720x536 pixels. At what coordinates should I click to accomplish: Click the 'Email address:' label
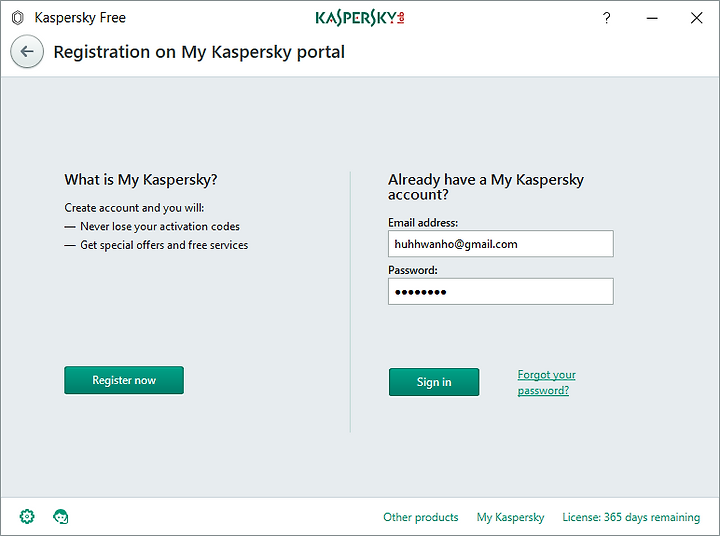coord(423,223)
